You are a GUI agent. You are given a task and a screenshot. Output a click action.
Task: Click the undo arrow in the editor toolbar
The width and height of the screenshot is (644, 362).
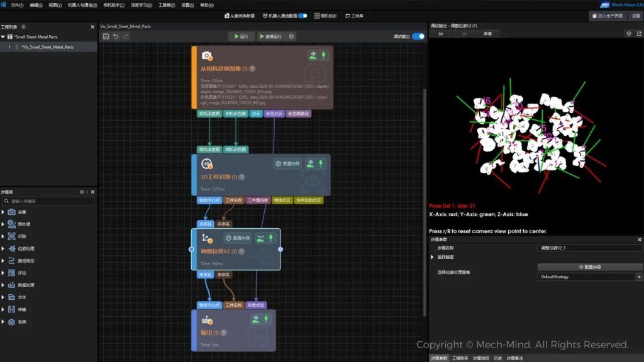click(116, 36)
